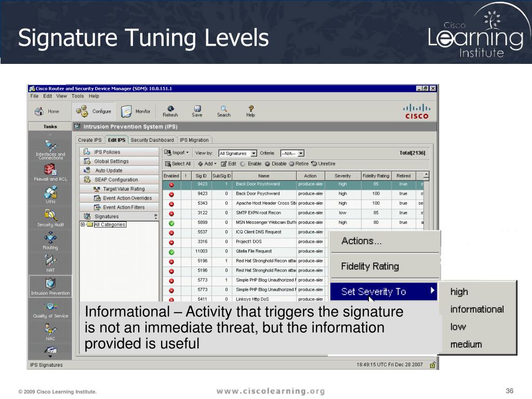
Task: Go to the Home view
Action: click(47, 111)
